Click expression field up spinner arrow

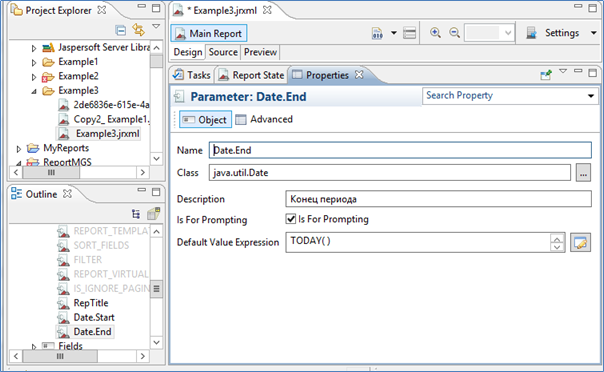[x=557, y=239]
